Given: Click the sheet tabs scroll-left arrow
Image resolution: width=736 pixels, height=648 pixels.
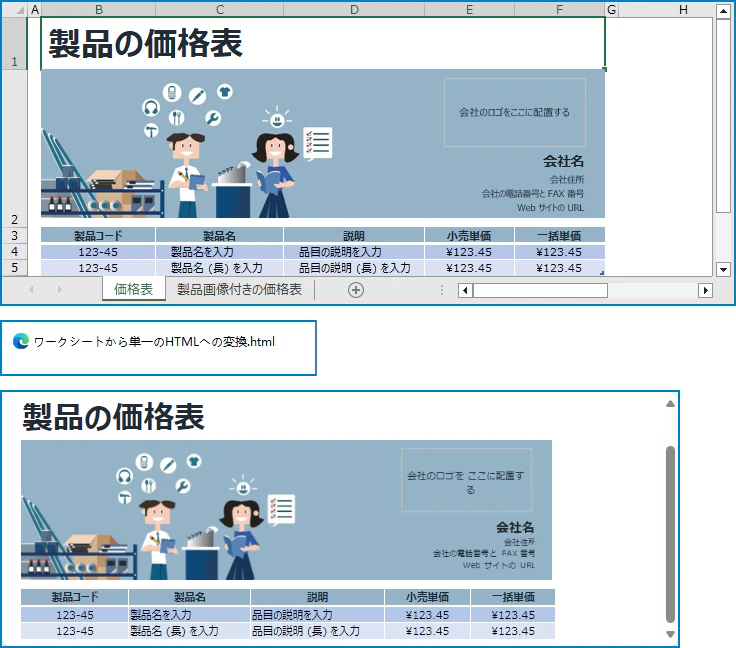Looking at the screenshot, I should (31, 290).
